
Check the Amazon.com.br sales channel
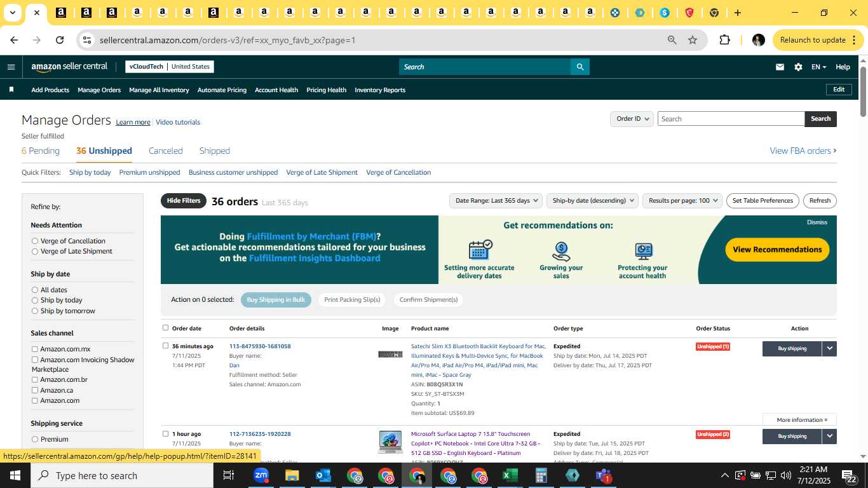coord(35,380)
